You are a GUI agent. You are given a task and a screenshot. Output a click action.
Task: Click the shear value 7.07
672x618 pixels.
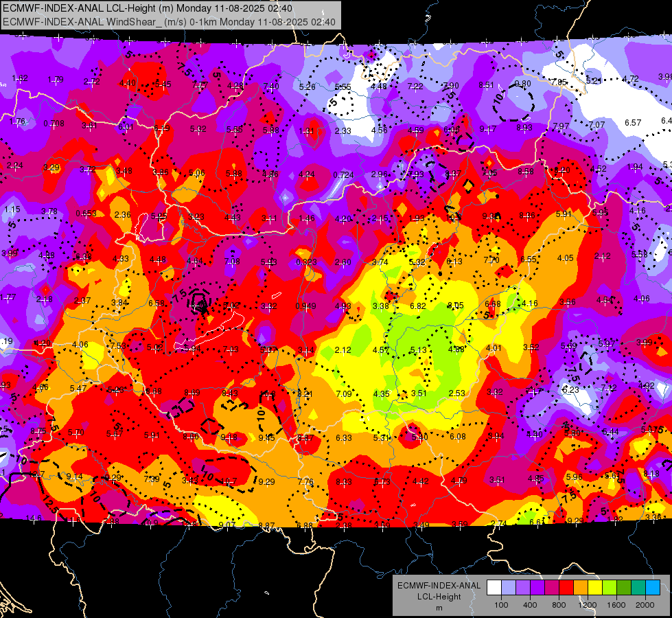point(596,125)
